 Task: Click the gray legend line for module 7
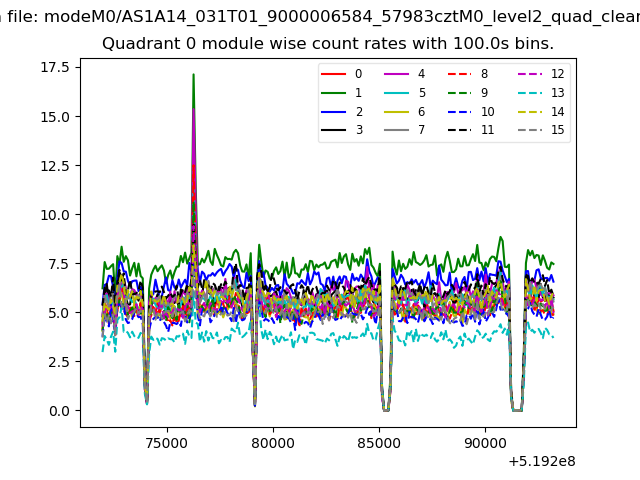pos(396,130)
